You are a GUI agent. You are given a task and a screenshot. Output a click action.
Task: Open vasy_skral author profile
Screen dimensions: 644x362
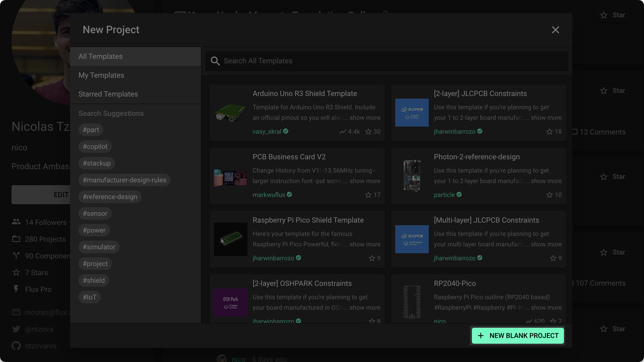click(x=267, y=132)
